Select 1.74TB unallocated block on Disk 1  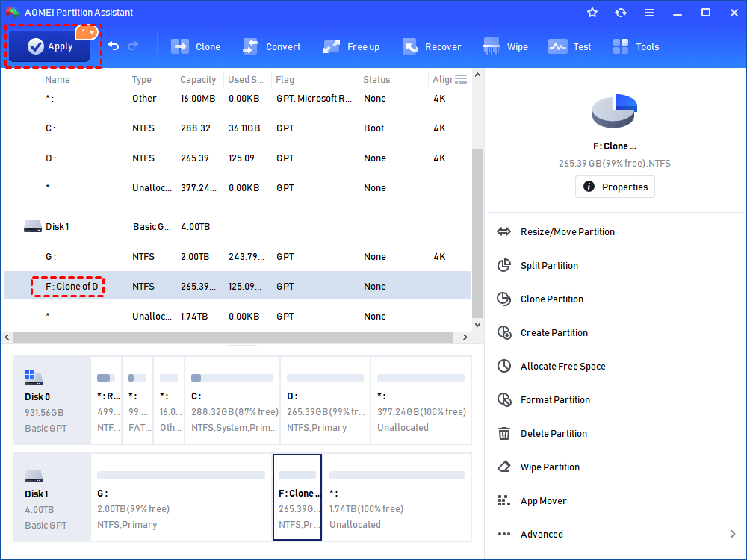[x=397, y=497]
